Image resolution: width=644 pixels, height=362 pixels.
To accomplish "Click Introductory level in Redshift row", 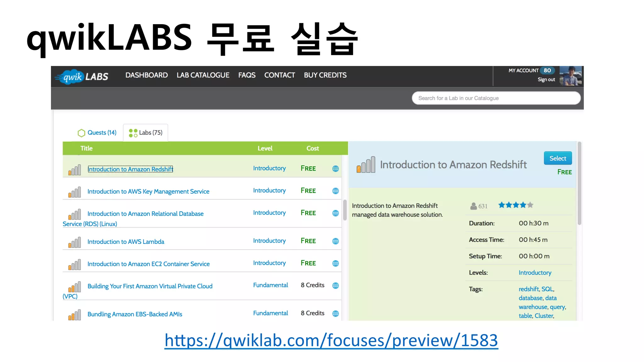I will coord(269,168).
